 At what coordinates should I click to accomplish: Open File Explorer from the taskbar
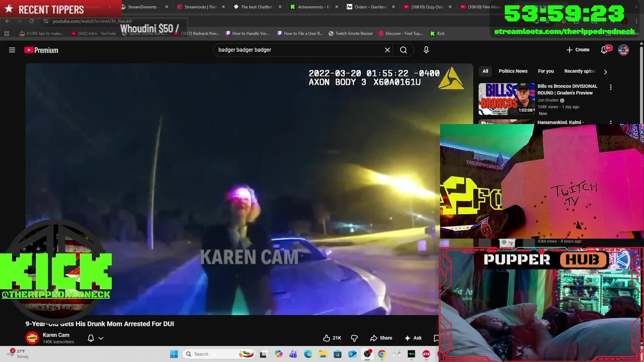(323, 354)
